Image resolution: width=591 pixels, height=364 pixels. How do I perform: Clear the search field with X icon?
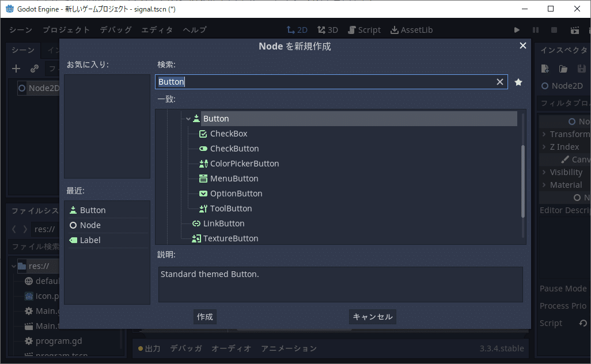coord(500,82)
